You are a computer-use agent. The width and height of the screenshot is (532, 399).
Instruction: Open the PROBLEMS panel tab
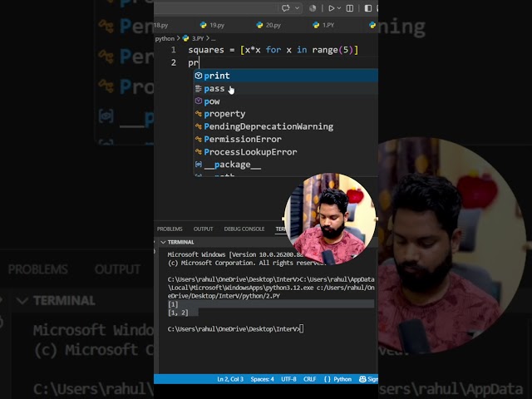tap(170, 229)
